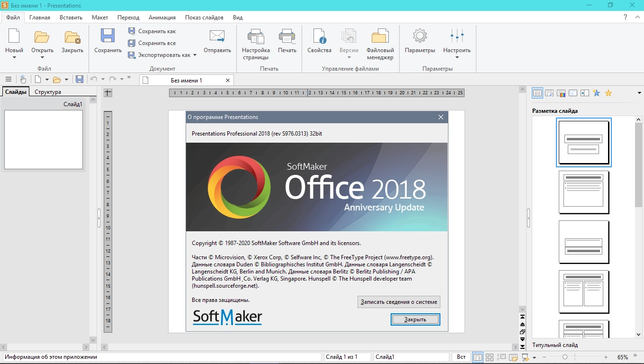Close the About dialog via X

coord(441,117)
